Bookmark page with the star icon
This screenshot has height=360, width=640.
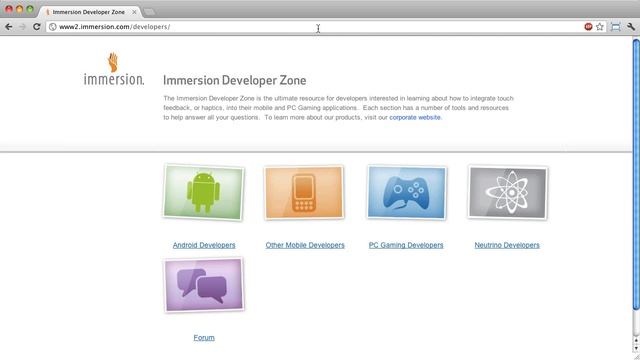[600, 27]
